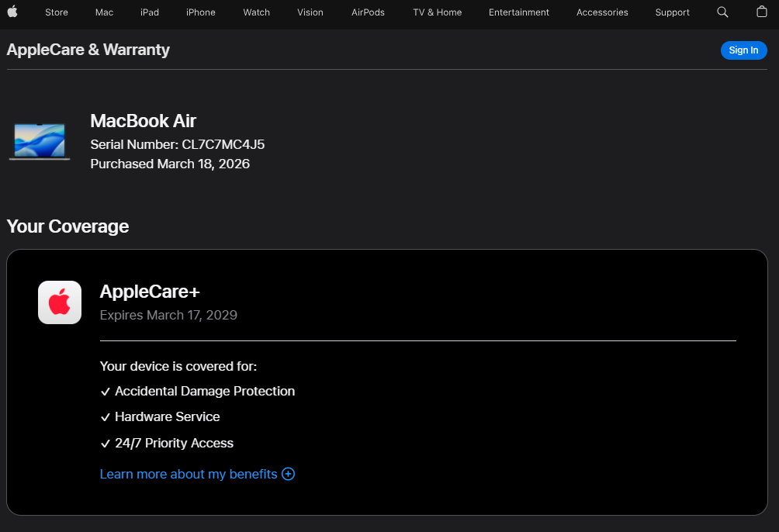Click Accidental Damage Protection item
779x532 pixels.
click(x=197, y=392)
